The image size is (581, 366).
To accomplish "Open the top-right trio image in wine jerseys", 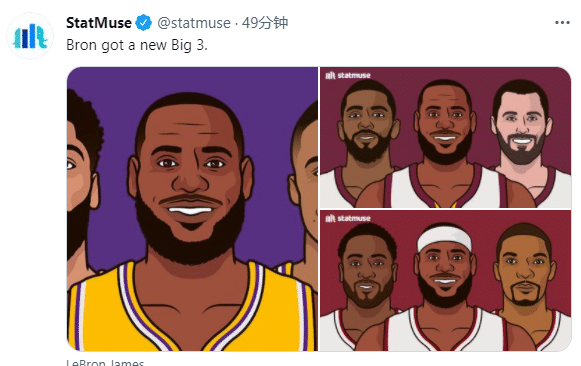I will [x=445, y=137].
